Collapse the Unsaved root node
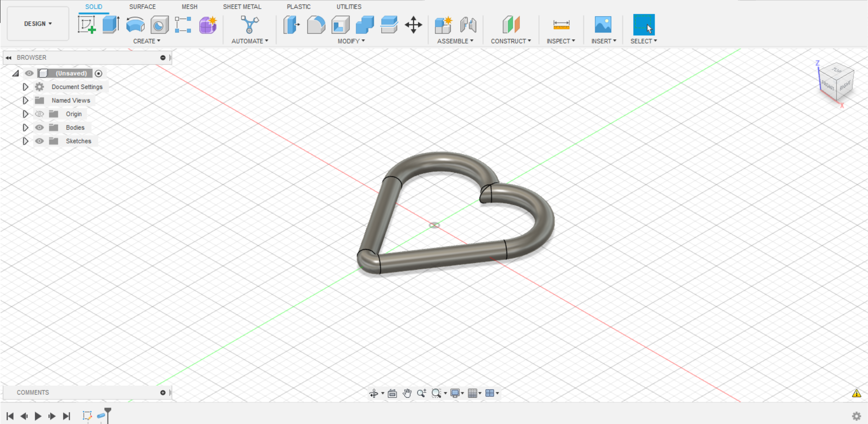This screenshot has height=424, width=868. click(x=16, y=73)
